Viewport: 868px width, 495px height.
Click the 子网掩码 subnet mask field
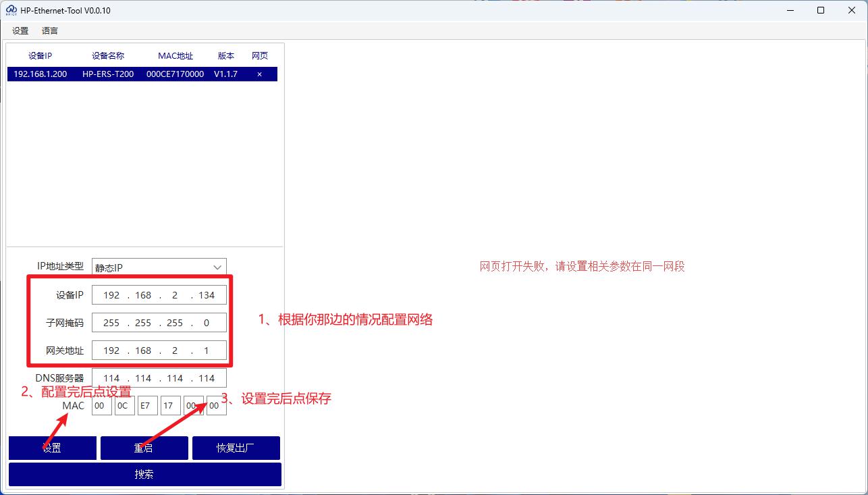coord(159,322)
